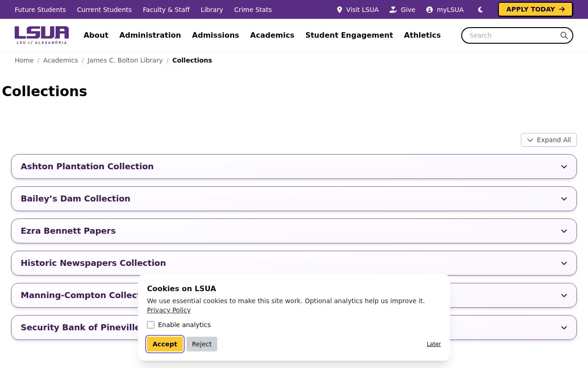This screenshot has height=368, width=588.
Task: Open the Admissions menu
Action: point(215,35)
